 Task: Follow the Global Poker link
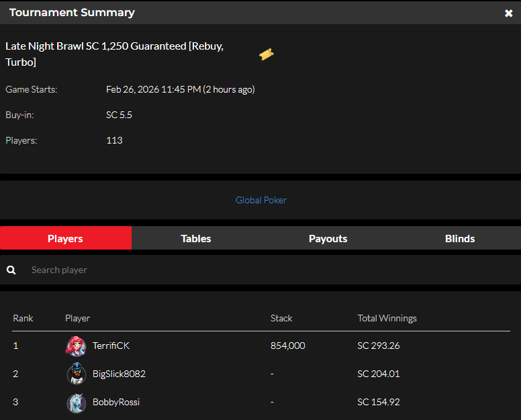click(x=260, y=200)
